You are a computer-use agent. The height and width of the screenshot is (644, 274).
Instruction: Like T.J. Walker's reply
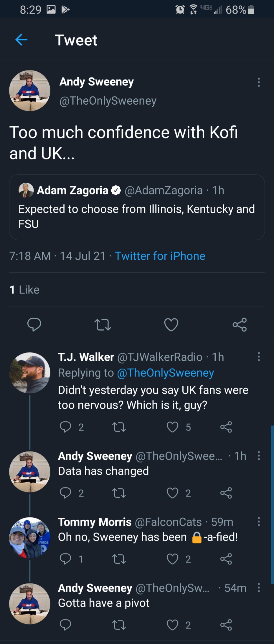[173, 427]
